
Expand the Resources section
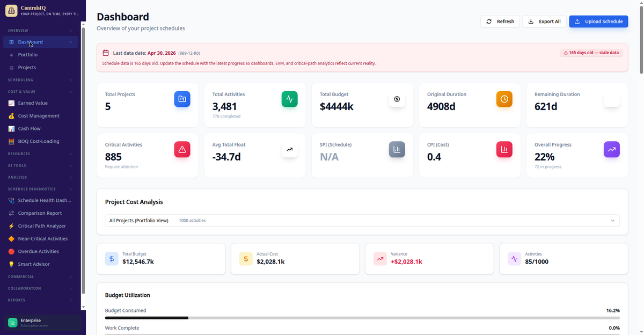pos(40,154)
